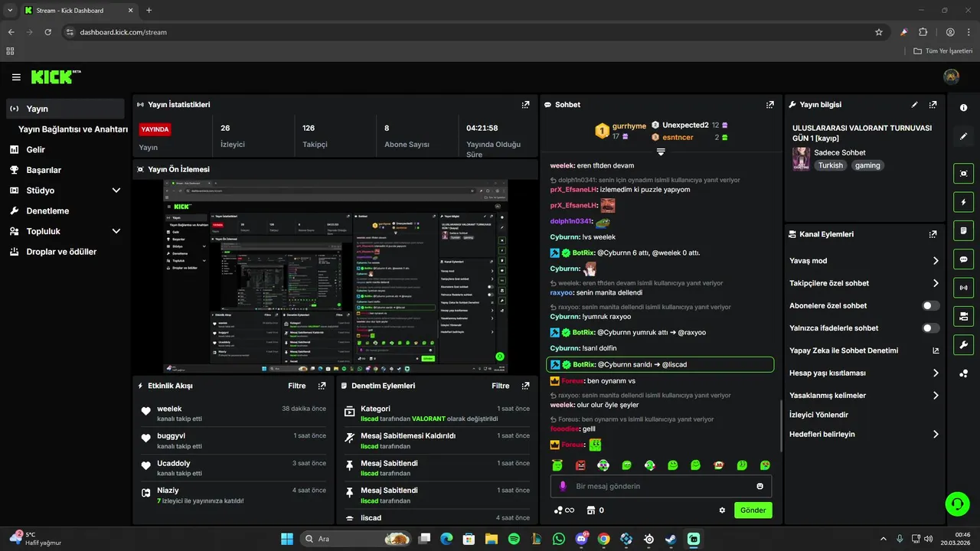Click the Tüm Yer İşaretleri bookmarks folder
The image size is (980, 551).
coord(943,51)
